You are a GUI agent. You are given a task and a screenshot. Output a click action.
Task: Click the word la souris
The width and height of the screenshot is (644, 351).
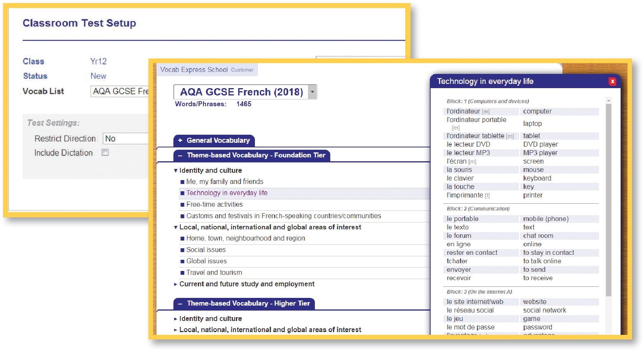point(459,170)
